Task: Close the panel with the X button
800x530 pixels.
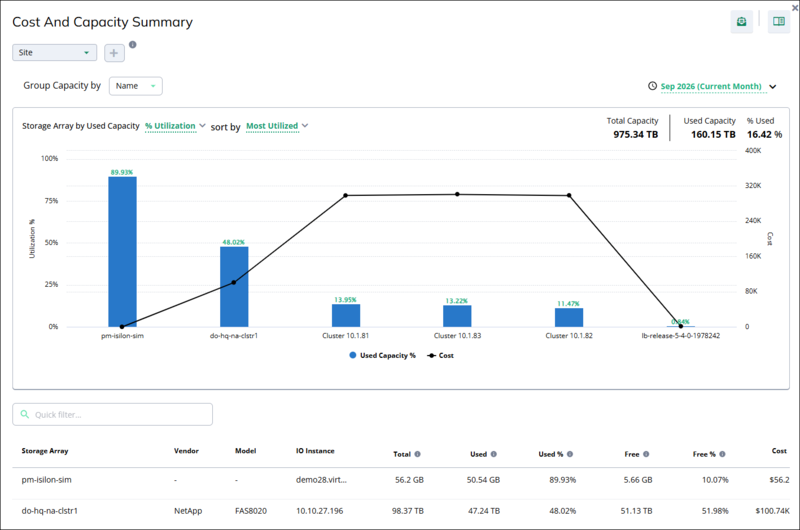Action: point(795,8)
